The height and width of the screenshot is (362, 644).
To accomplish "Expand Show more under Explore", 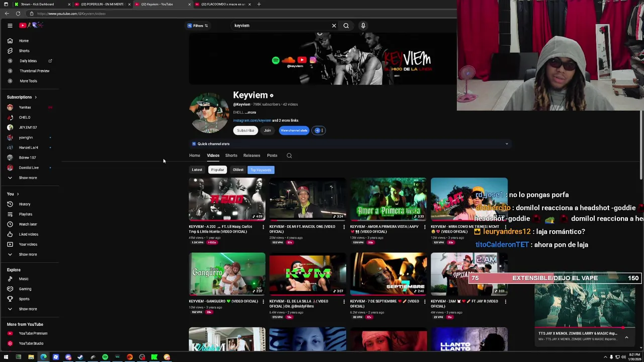I will point(28,309).
